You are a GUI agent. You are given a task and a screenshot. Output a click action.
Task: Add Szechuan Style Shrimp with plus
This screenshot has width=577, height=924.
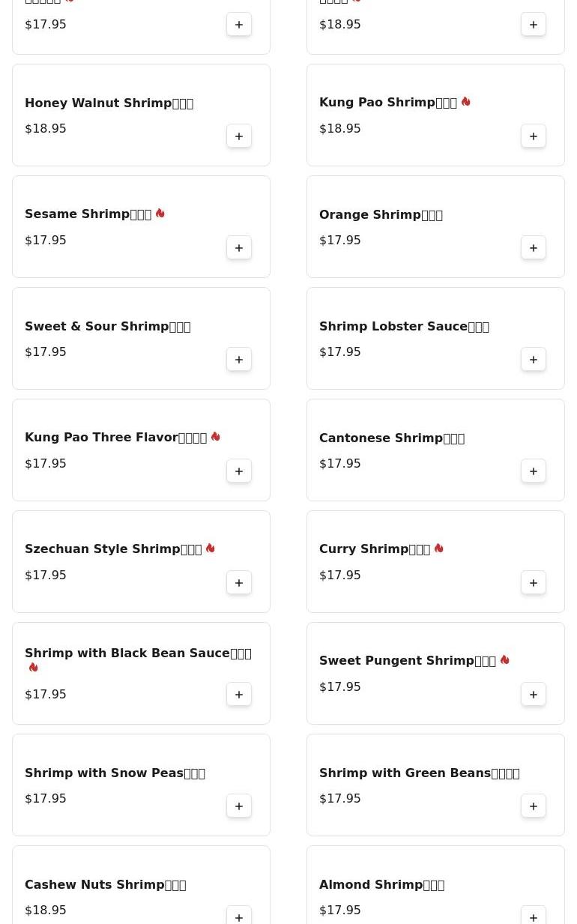(x=239, y=583)
